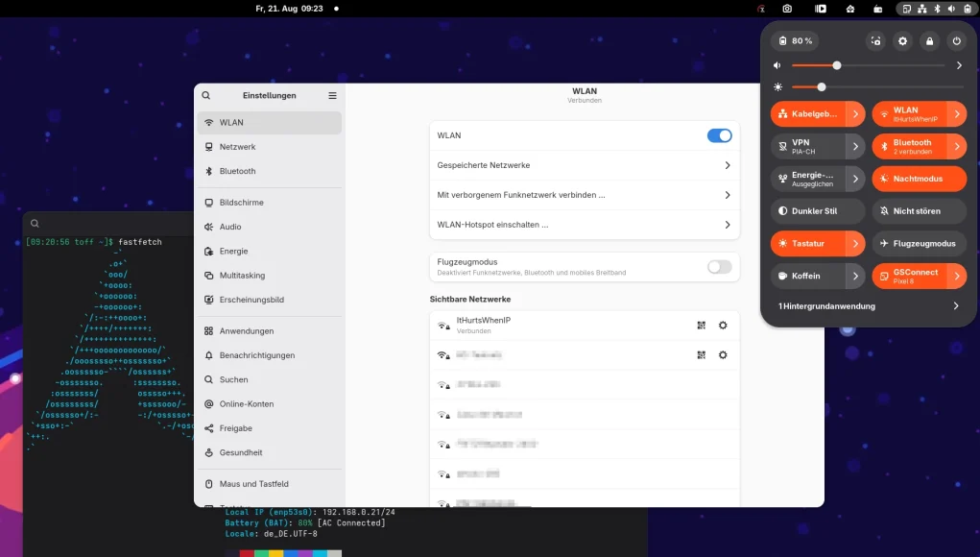The width and height of the screenshot is (980, 557).
Task: Click the volume slider in quick settings
Action: click(868, 65)
